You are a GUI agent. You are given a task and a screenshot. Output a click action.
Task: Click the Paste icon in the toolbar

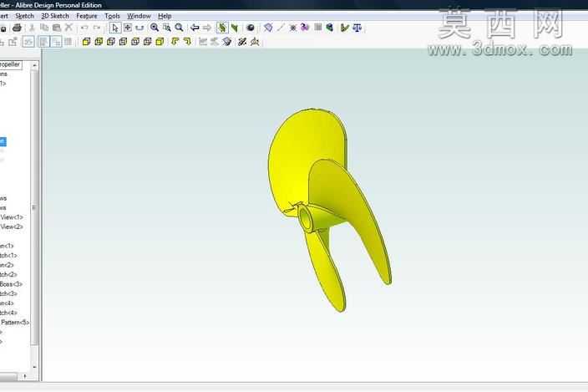tap(57, 28)
